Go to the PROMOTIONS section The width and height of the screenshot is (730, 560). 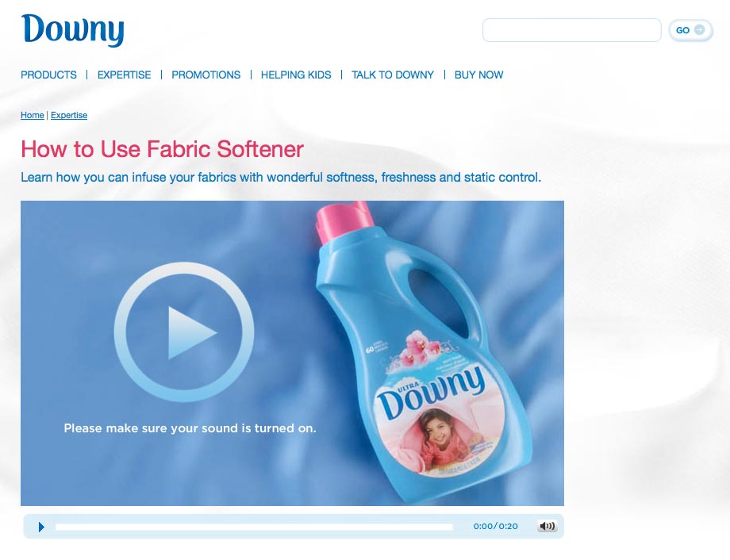click(x=206, y=75)
